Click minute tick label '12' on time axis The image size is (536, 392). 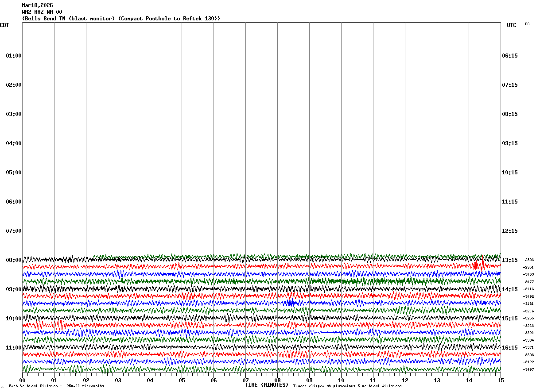405,380
